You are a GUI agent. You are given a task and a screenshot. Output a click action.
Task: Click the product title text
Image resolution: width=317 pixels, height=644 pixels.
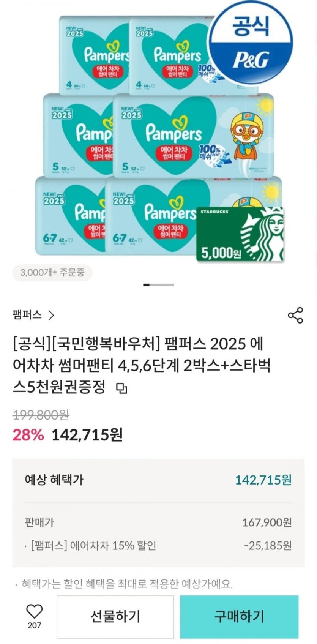pyautogui.click(x=140, y=365)
